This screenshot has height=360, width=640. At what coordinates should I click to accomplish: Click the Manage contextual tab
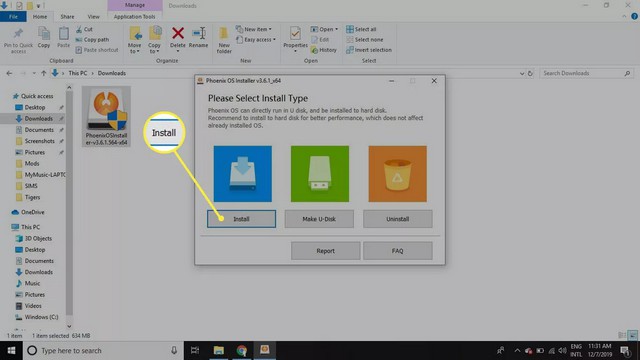[135, 5]
